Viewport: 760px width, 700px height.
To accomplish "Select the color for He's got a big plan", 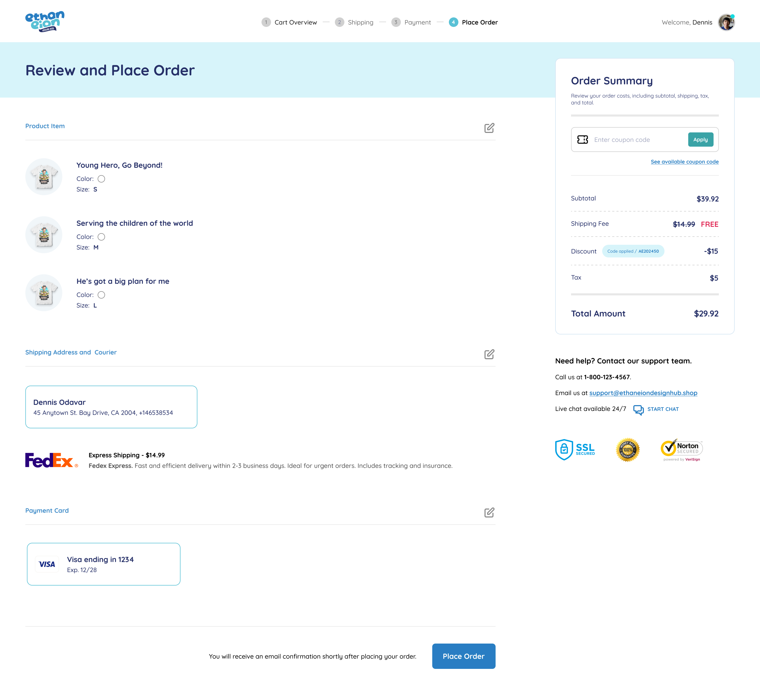I will point(101,295).
